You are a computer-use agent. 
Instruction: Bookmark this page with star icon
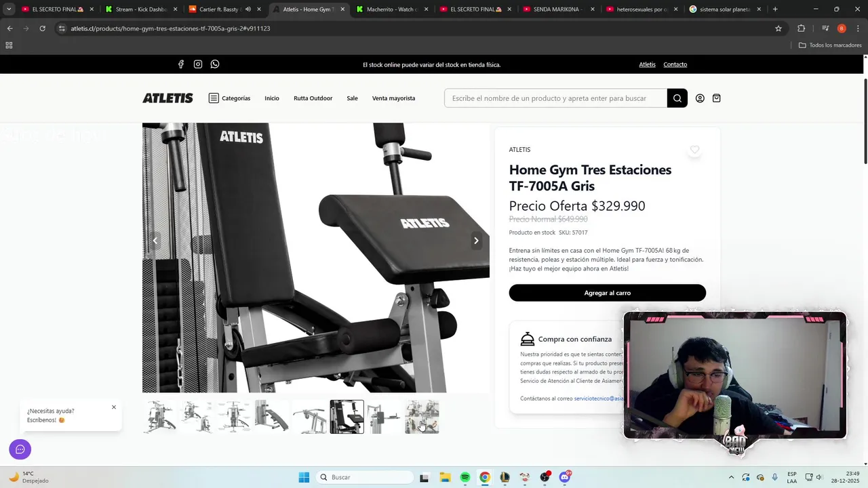tap(778, 28)
